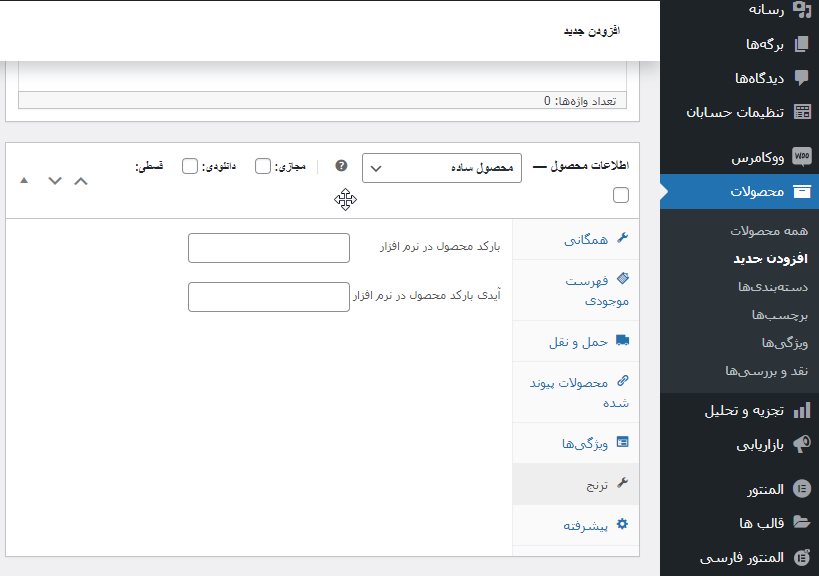This screenshot has width=819, height=576.
Task: Click the Shipping tab truck icon
Action: pos(623,340)
